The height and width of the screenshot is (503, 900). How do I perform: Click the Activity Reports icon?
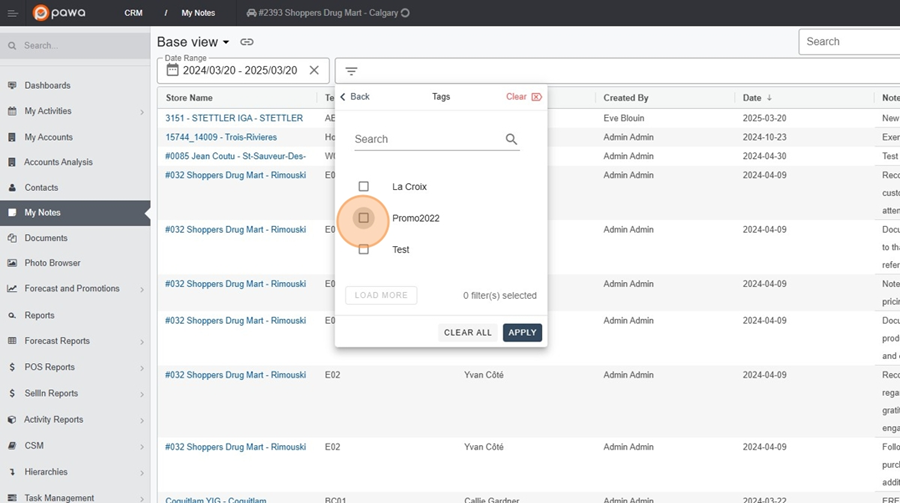pos(12,419)
